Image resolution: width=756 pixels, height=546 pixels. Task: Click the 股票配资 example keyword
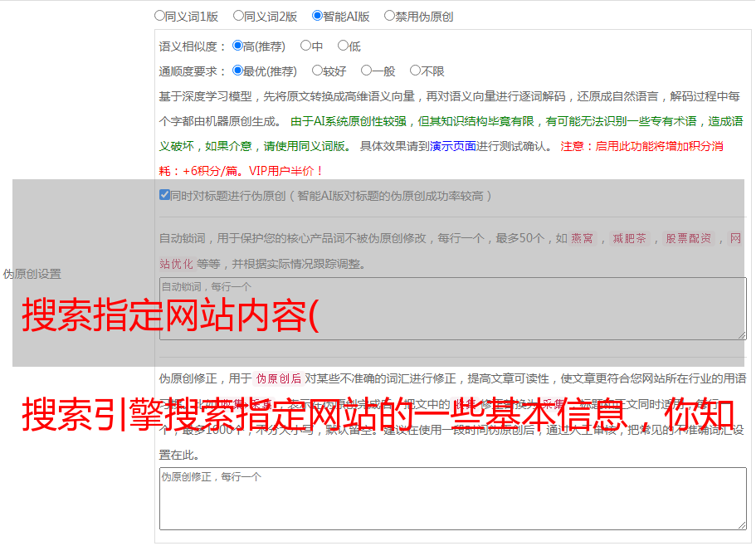click(x=688, y=238)
